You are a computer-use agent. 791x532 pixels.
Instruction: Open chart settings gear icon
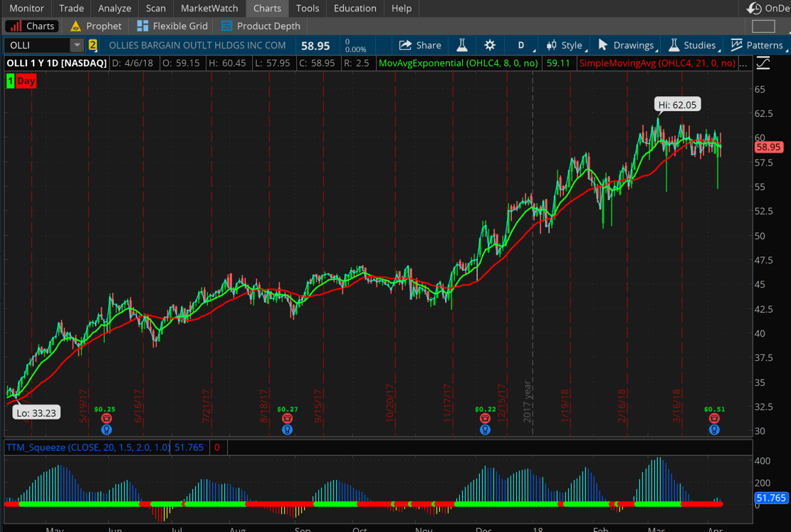pos(490,45)
